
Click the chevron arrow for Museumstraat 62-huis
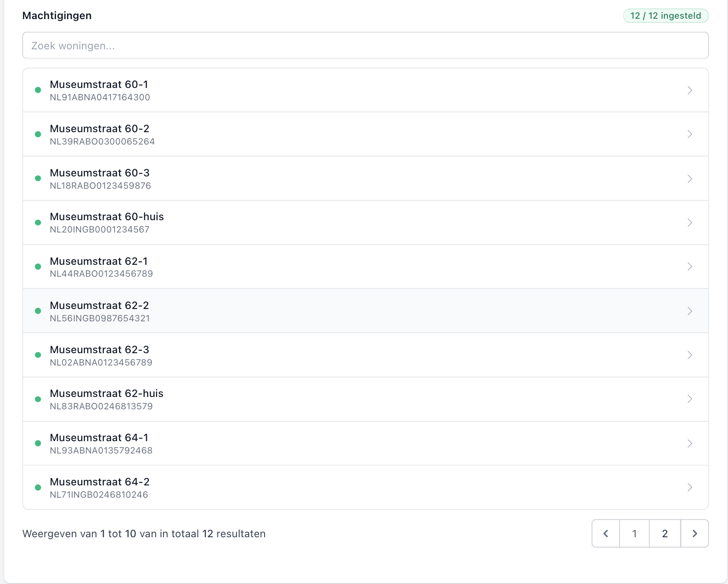[689, 399]
